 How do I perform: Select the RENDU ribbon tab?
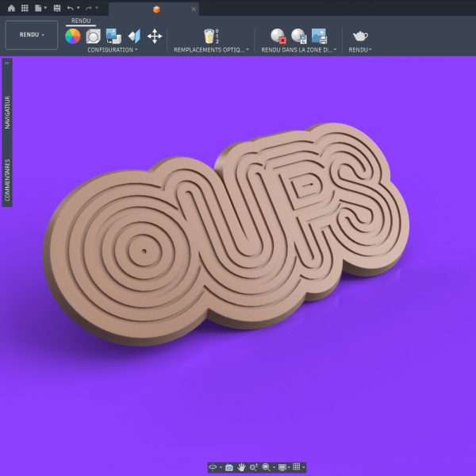[x=81, y=21]
